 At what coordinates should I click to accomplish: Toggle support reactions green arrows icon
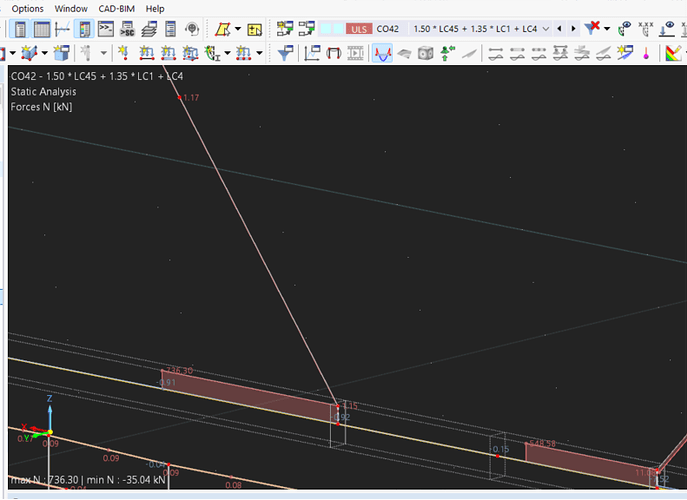pyautogui.click(x=447, y=53)
